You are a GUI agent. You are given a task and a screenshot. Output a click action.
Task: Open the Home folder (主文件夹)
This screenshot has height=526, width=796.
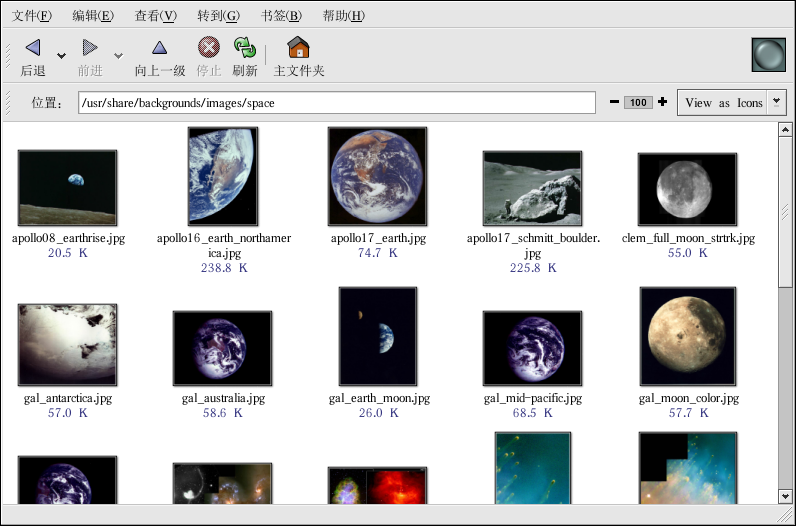(x=298, y=48)
